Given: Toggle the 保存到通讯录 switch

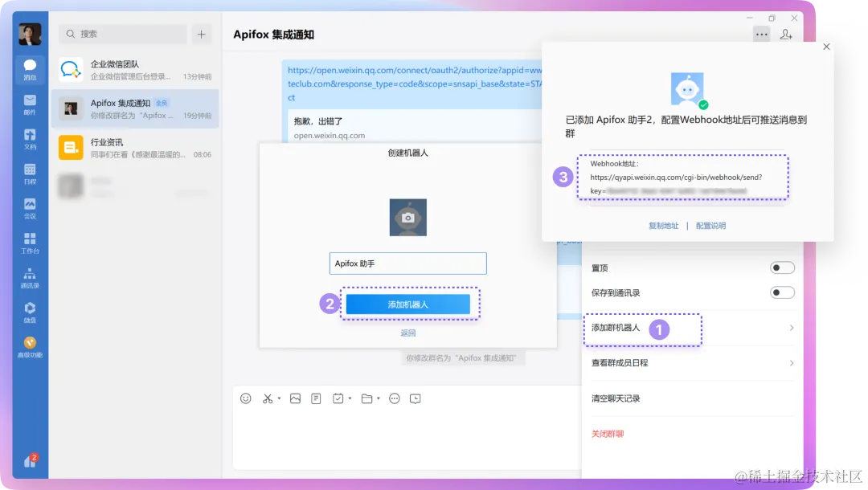Looking at the screenshot, I should (782, 292).
